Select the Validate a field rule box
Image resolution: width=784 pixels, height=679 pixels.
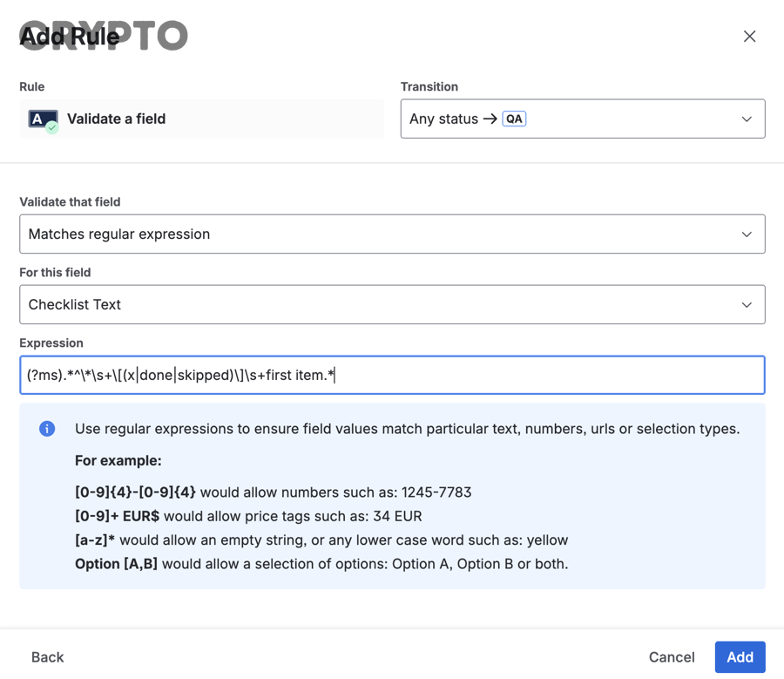click(201, 119)
